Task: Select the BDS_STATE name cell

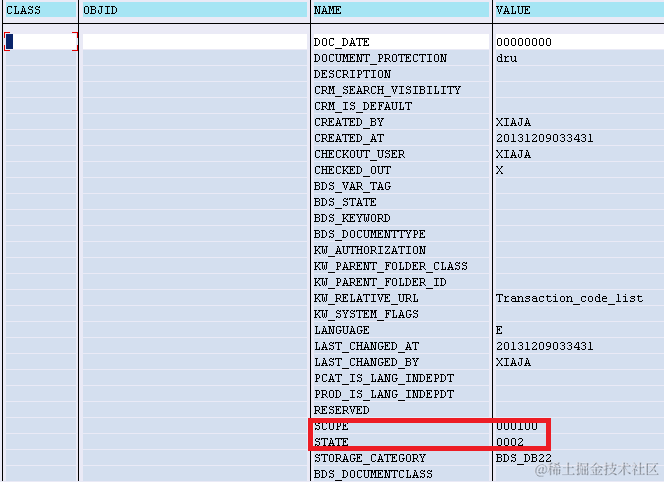Action: point(401,202)
